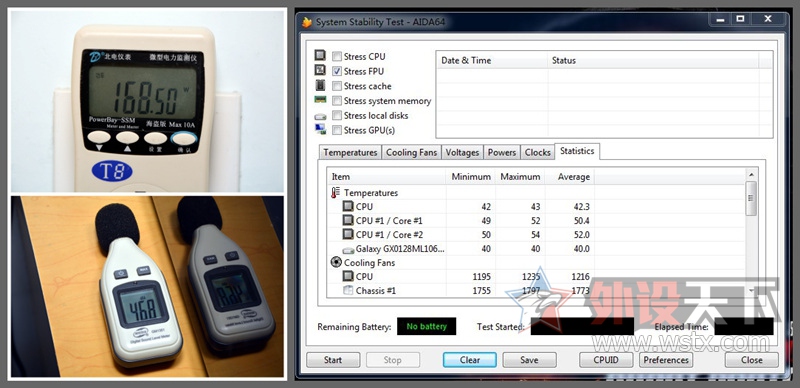Click the cache chip icon beside Stress cache
Screen dimensions: 800x388
[320, 85]
